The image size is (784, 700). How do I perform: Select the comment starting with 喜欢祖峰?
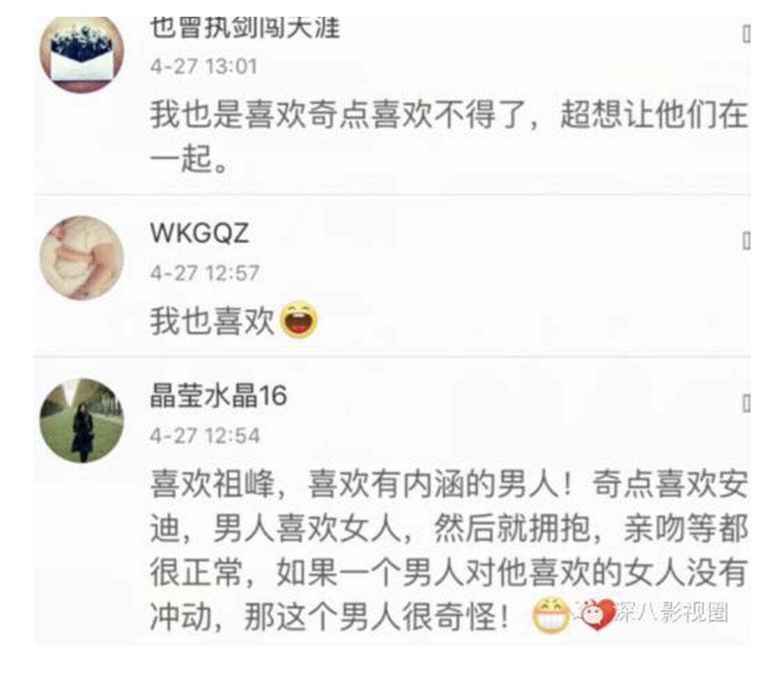[x=449, y=550]
